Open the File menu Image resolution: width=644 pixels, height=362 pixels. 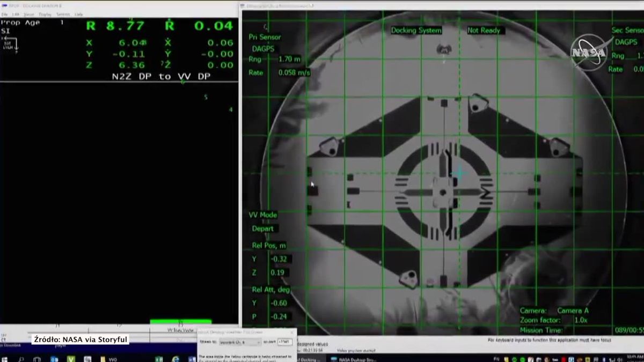[x=5, y=13]
